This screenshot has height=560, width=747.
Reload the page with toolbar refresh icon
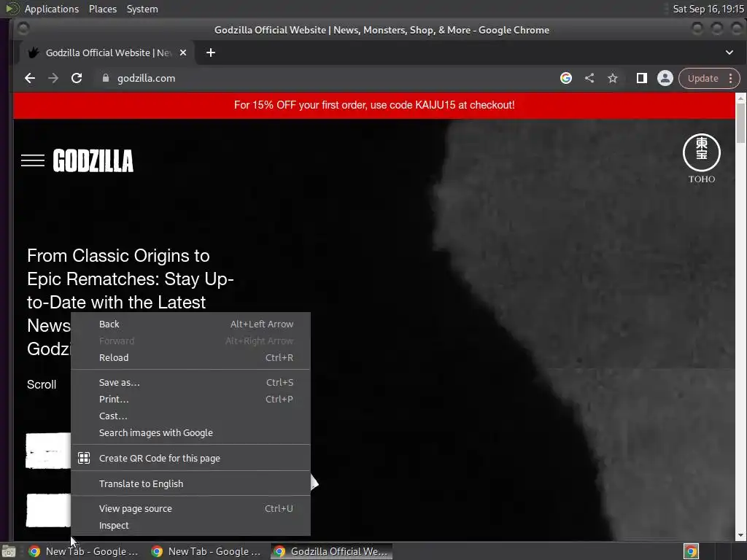point(77,78)
